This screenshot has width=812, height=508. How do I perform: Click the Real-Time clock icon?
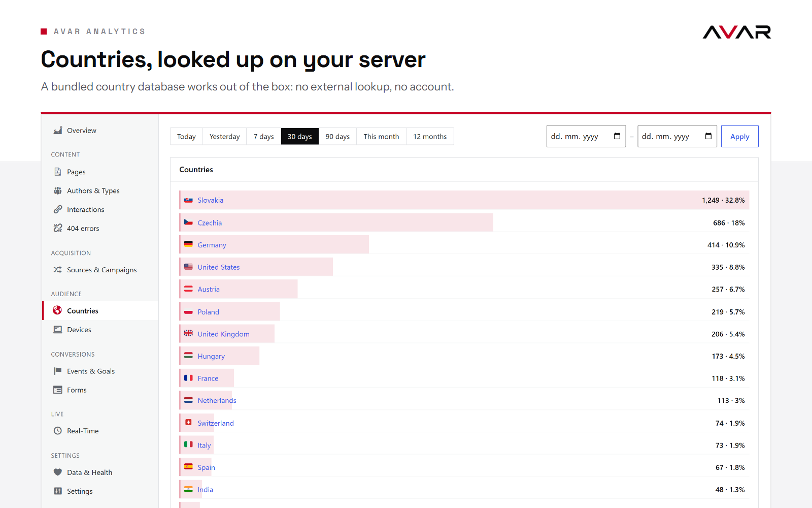58,431
